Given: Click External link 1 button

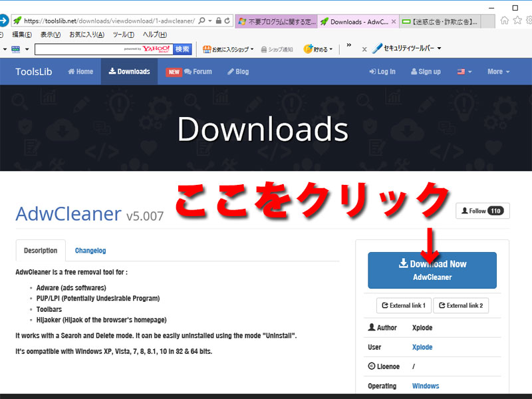Looking at the screenshot, I should 404,305.
